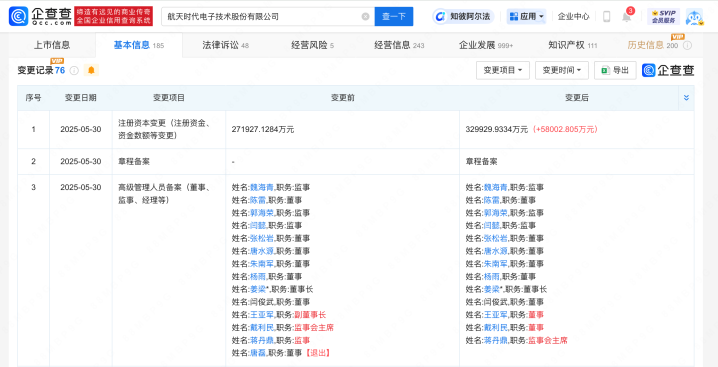Open the 变更时间 filter dropdown
This screenshot has height=367, width=718.
(x=562, y=70)
